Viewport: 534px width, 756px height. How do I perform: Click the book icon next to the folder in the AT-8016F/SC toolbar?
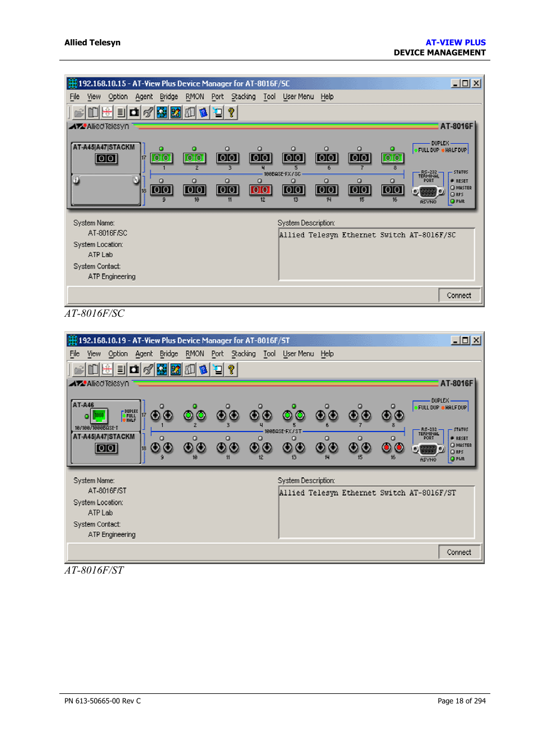pos(93,112)
